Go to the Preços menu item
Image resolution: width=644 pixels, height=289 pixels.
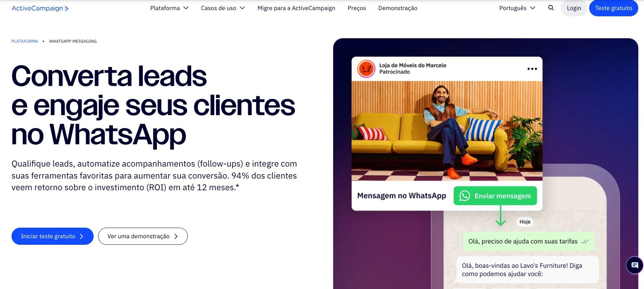point(357,8)
